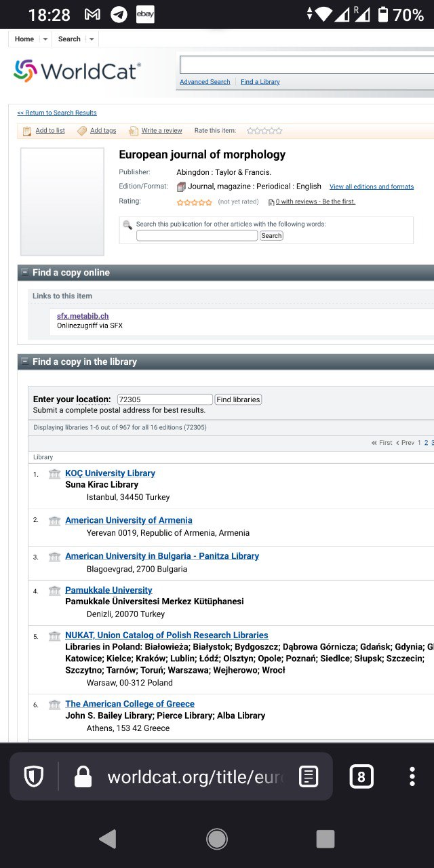434x868 pixels.
Task: Open NUKAT Union Catalog of Polish Research Libraries
Action: pos(167,635)
